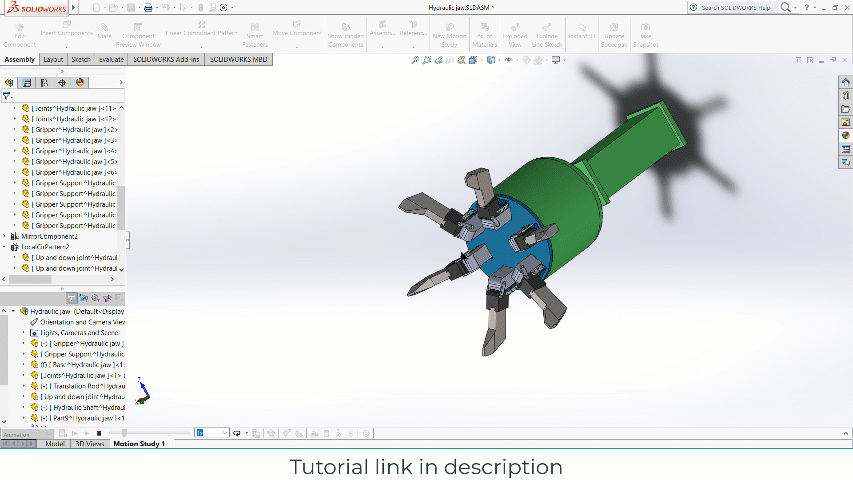Open DimXpertManager crosshair tab icon
Image resolution: width=853 pixels, height=480 pixels.
pos(62,83)
